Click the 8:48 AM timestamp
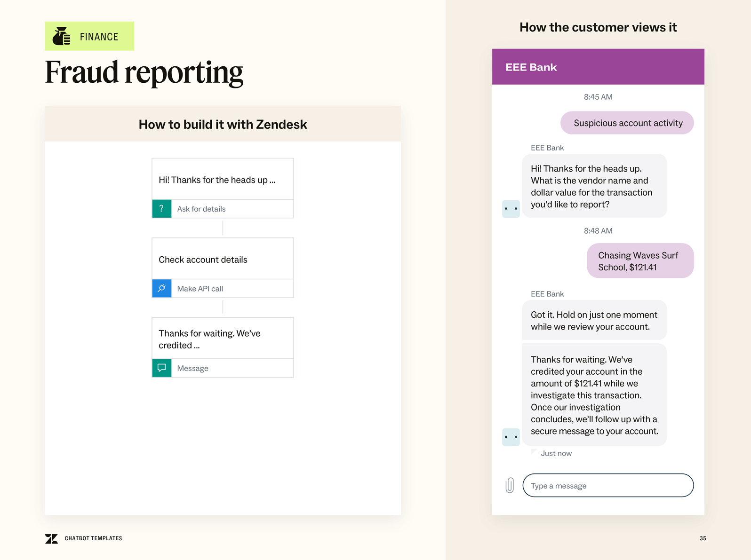Viewport: 751px width, 560px height. (598, 231)
